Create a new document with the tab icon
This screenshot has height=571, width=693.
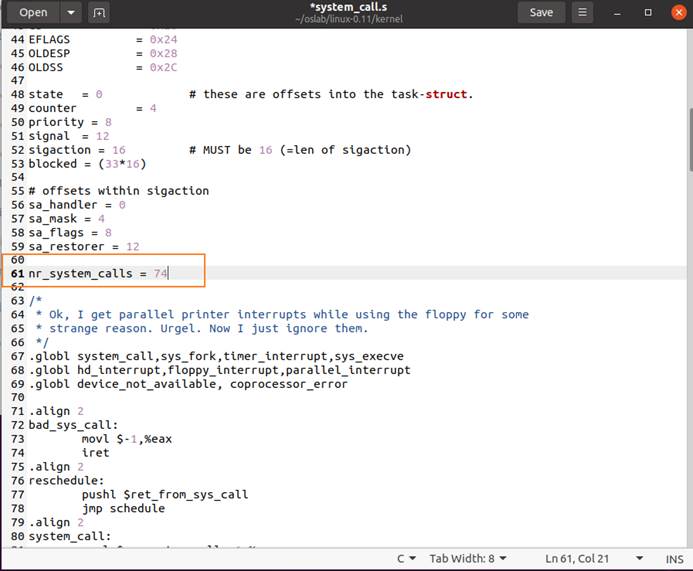[x=98, y=12]
